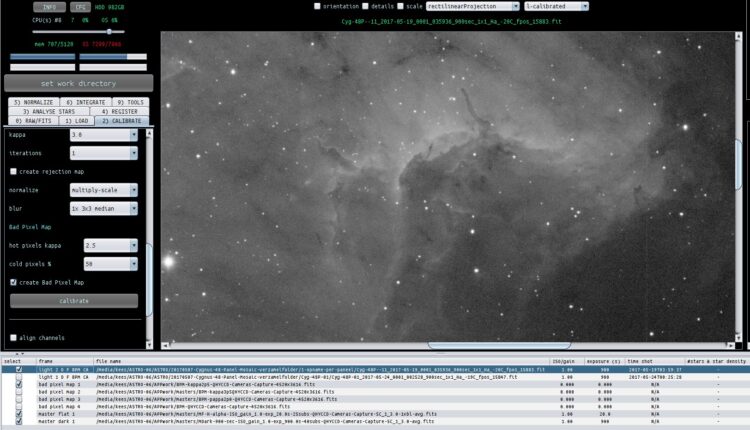The height and width of the screenshot is (430, 750).
Task: Switch to the 6) INTEGRATE tab
Action: coord(86,102)
